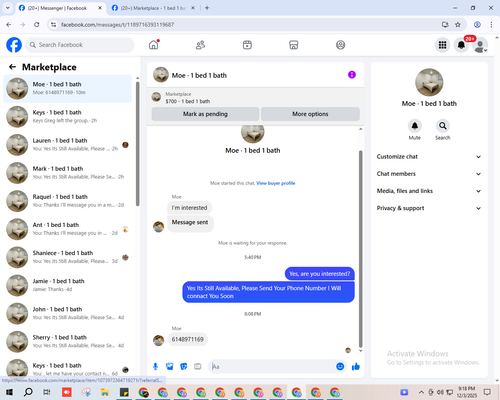Open Ant - 1 bed 1 bath conversation
Image resolution: width=500 pixels, height=400 pixels.
[x=67, y=229]
